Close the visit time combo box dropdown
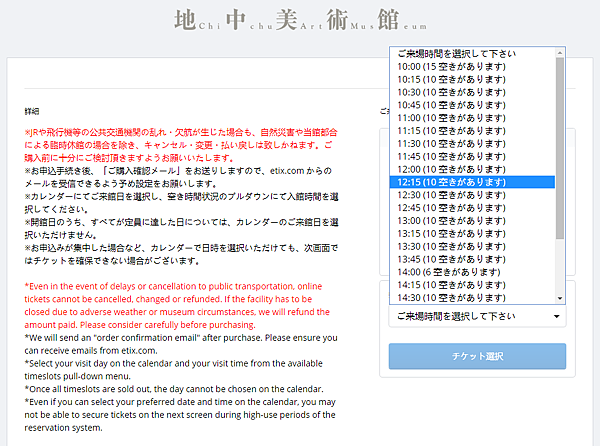 point(477,316)
